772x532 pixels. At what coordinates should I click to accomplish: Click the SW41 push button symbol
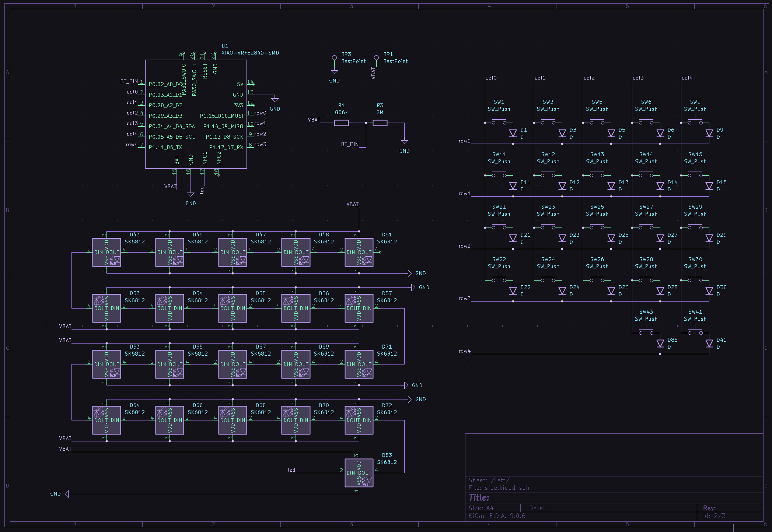[x=695, y=331]
